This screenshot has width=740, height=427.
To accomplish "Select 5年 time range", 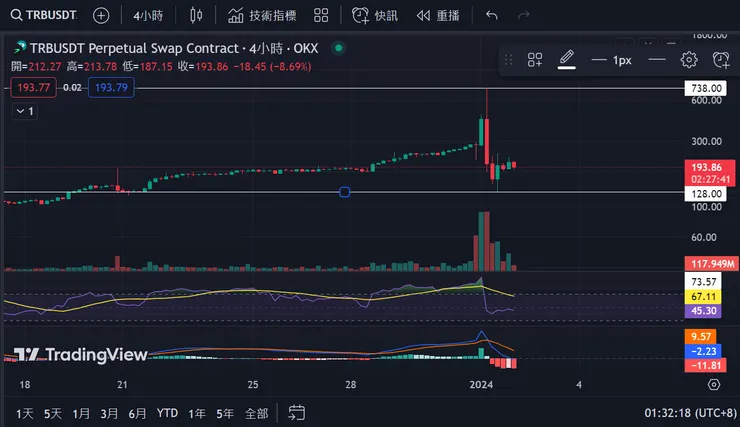I will click(225, 414).
